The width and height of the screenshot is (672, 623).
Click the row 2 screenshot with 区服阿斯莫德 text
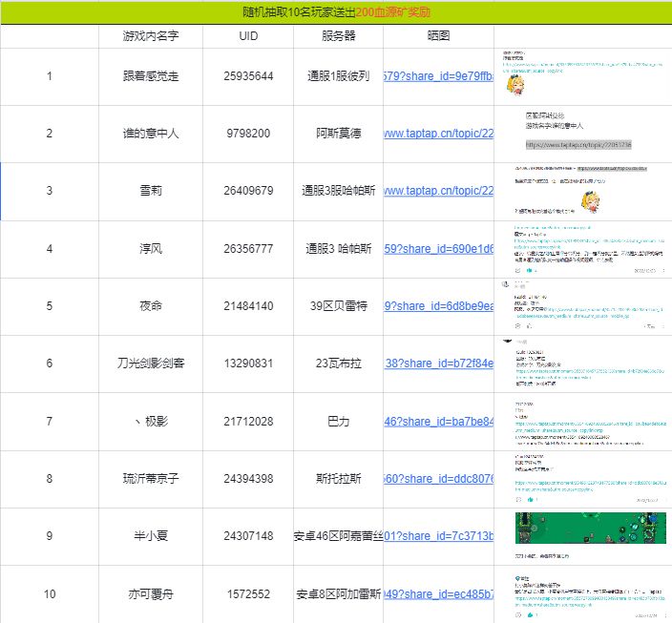coord(578,131)
